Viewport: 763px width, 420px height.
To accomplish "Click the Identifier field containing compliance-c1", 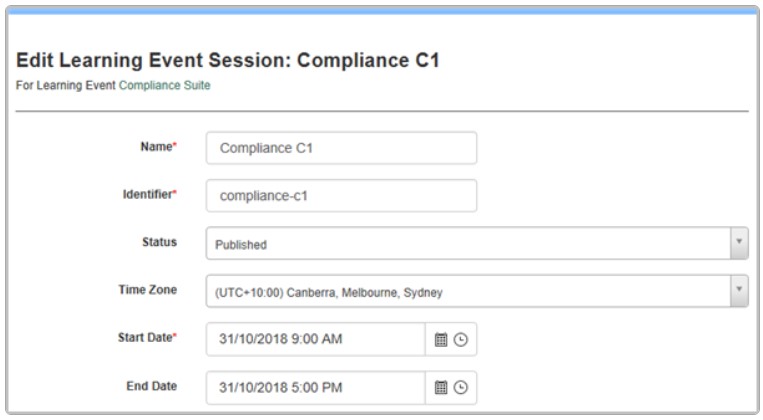I will (341, 196).
